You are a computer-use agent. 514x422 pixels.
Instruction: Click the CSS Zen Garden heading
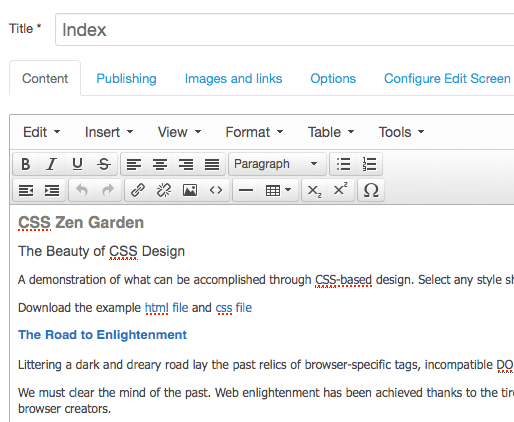81,222
